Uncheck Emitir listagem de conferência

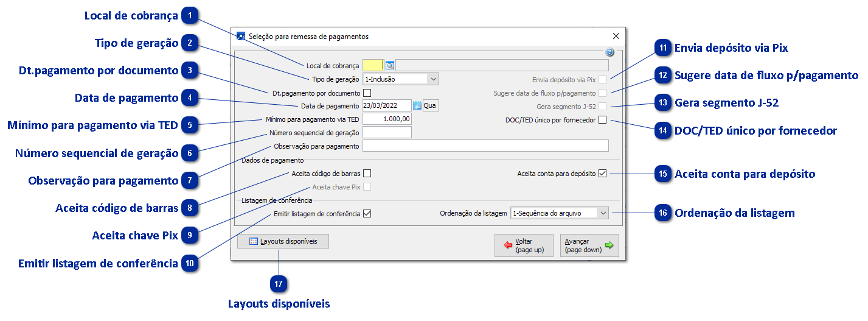(x=367, y=214)
